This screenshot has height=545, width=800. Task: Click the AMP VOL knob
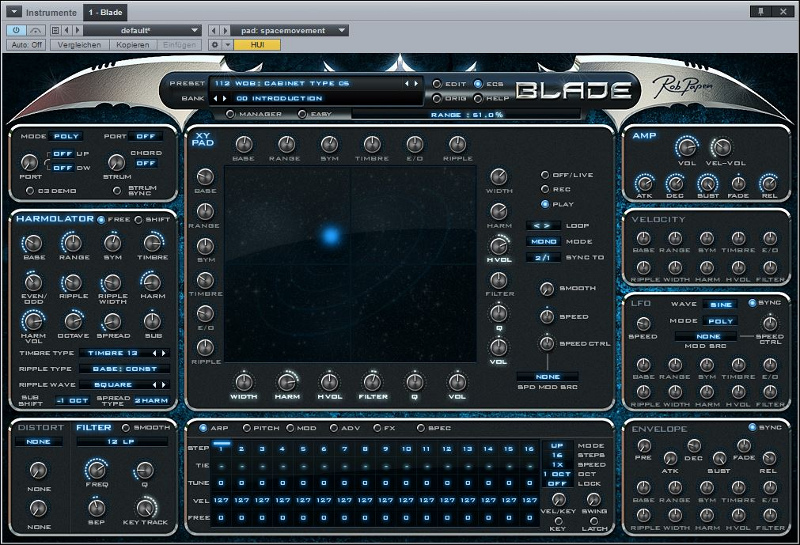[687, 147]
